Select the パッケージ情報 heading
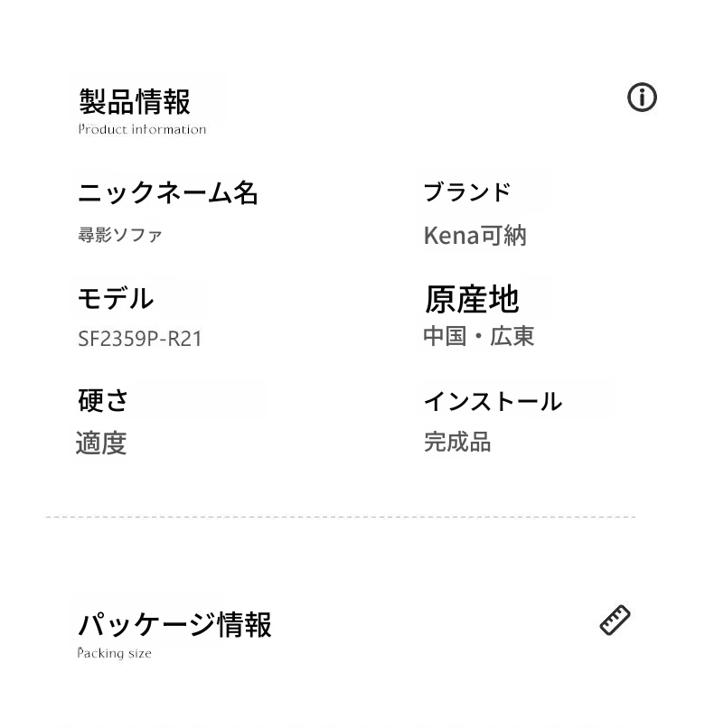Image resolution: width=714 pixels, height=728 pixels. [174, 624]
